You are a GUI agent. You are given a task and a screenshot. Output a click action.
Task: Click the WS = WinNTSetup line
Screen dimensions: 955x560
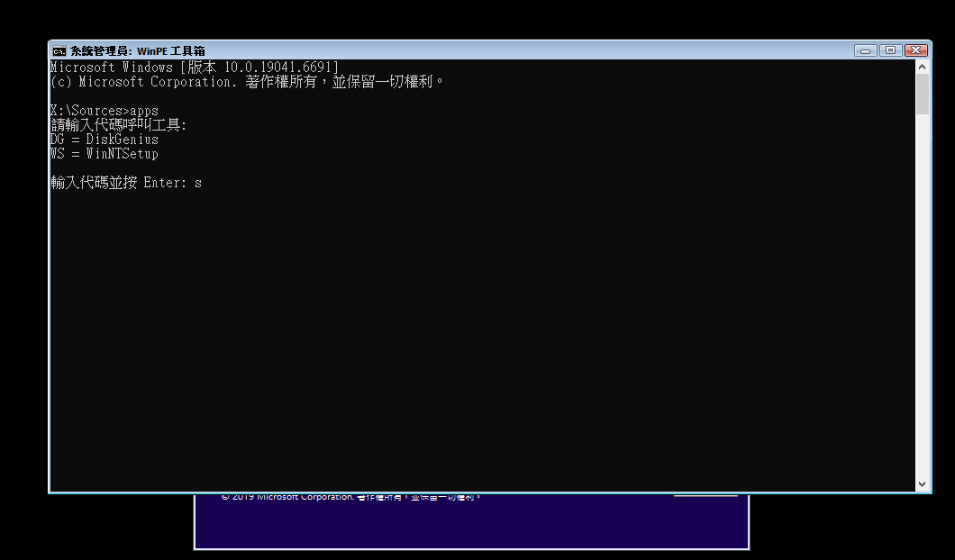(x=105, y=154)
